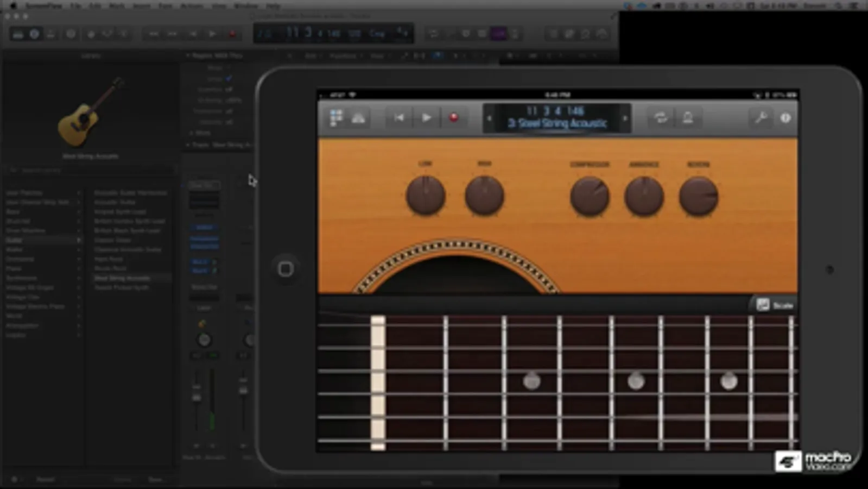The height and width of the screenshot is (489, 868).
Task: Click the Compressor knob
Action: click(x=590, y=196)
